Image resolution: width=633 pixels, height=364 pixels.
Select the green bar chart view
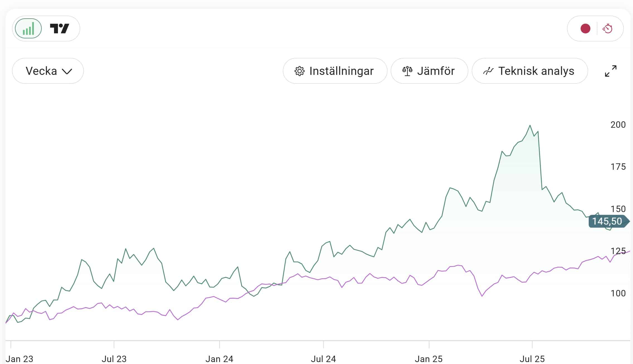(x=28, y=28)
